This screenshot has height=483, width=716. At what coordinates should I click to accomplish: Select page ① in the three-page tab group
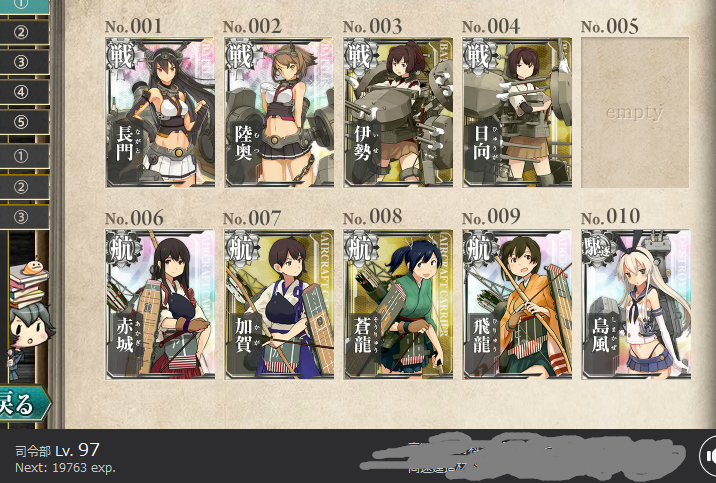[x=24, y=156]
